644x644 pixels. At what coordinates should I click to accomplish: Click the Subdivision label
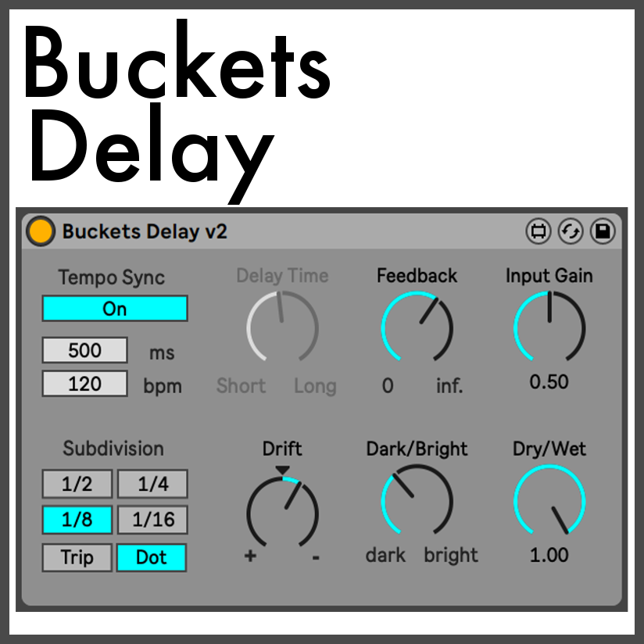(113, 448)
